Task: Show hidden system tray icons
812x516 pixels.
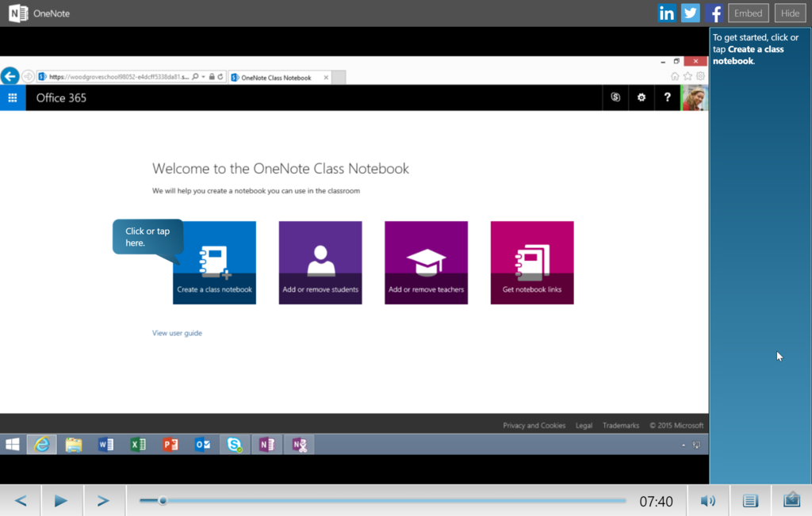Action: click(684, 445)
